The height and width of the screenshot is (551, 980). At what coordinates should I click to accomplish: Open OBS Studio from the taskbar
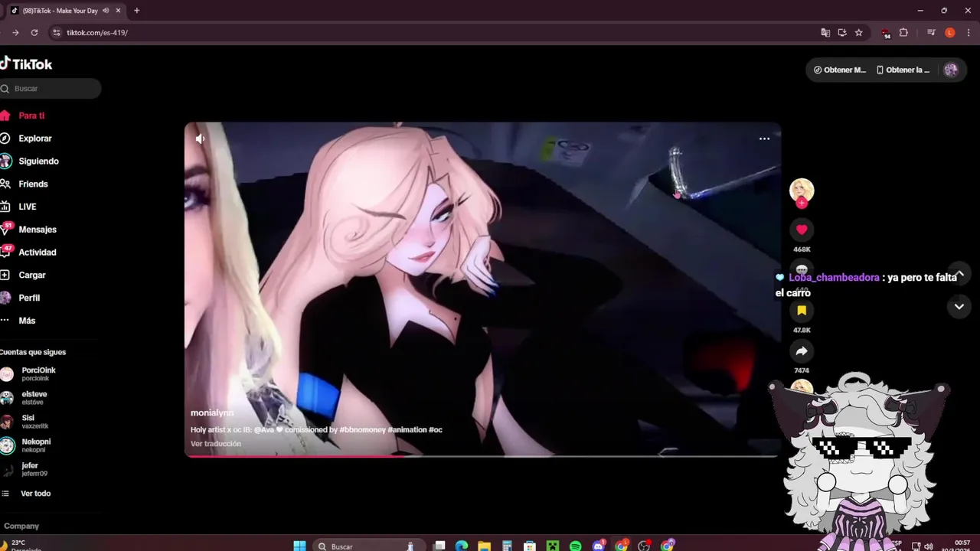[645, 546]
